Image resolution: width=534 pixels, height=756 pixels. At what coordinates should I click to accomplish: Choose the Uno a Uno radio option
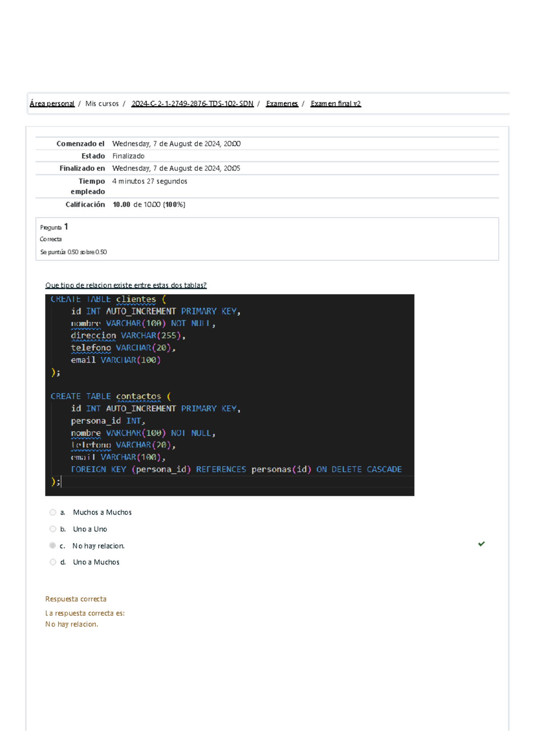tap(53, 529)
